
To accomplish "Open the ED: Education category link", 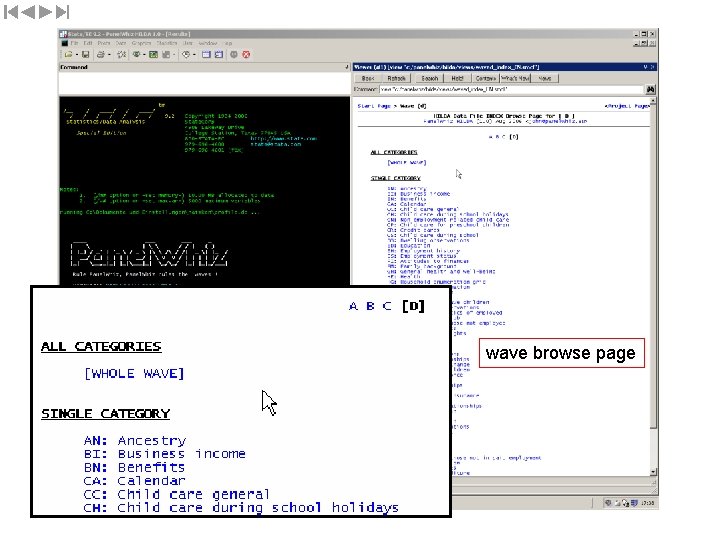I will (409, 246).
